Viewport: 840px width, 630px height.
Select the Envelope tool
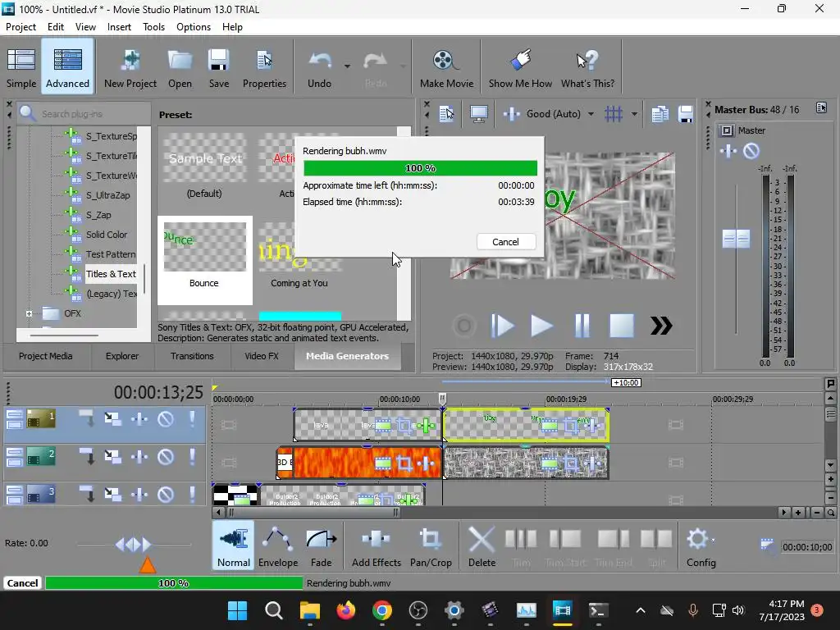pos(277,546)
